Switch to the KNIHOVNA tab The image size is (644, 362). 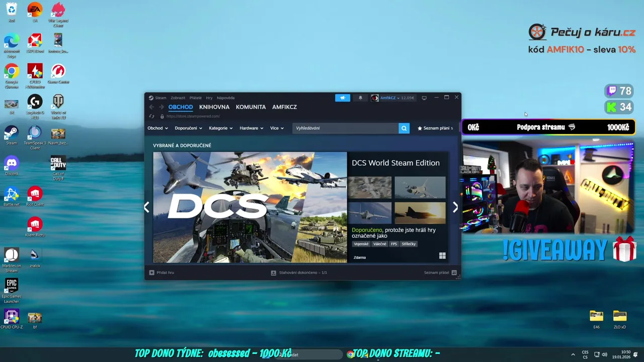pyautogui.click(x=214, y=107)
